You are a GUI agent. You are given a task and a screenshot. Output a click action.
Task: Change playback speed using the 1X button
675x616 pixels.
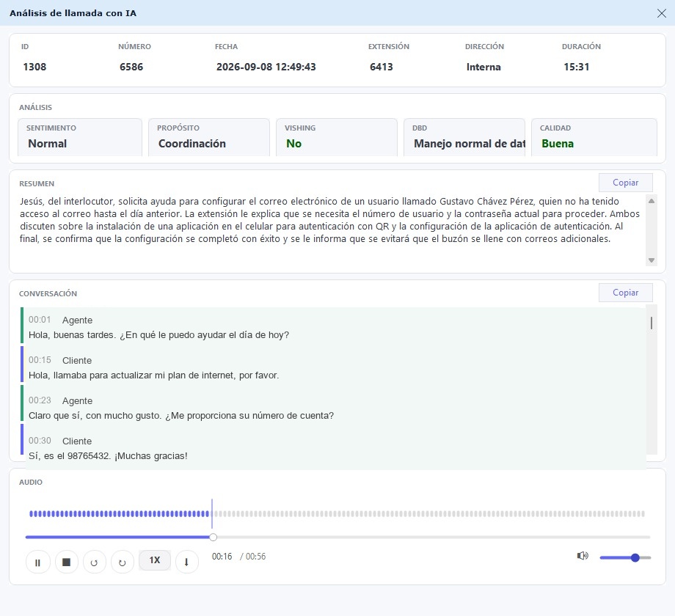tap(155, 560)
